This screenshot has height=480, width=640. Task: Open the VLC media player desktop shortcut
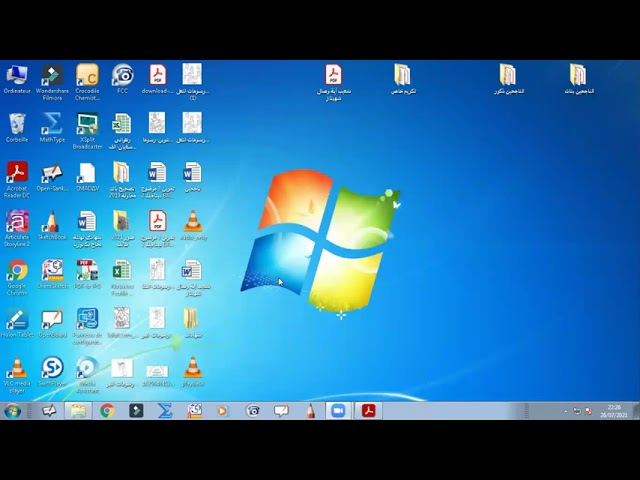point(17,375)
